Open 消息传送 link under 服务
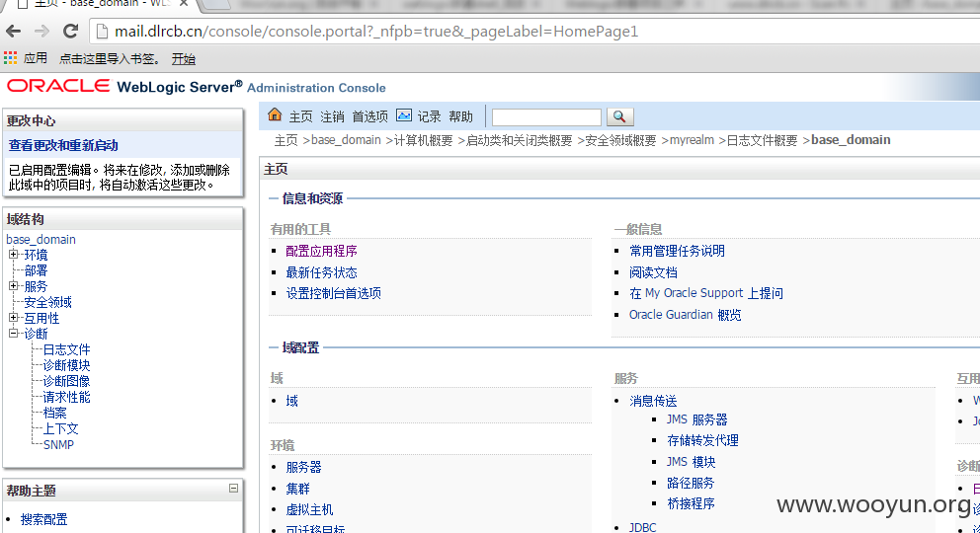 (653, 401)
